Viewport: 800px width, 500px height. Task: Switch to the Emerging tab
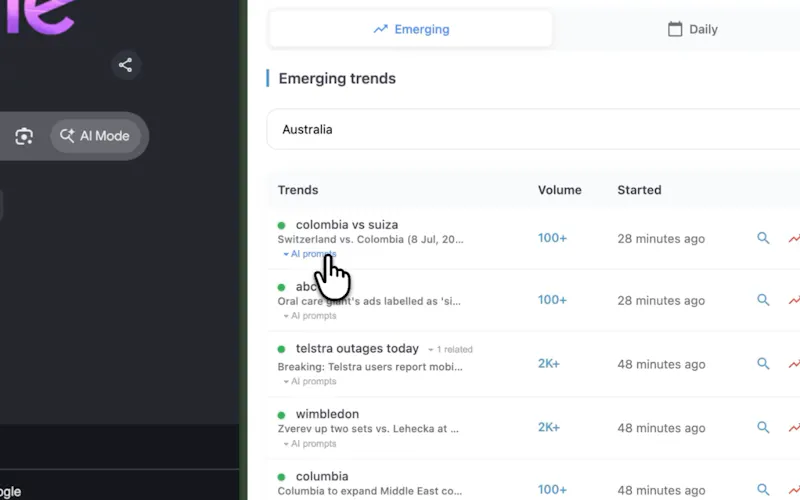tap(411, 29)
